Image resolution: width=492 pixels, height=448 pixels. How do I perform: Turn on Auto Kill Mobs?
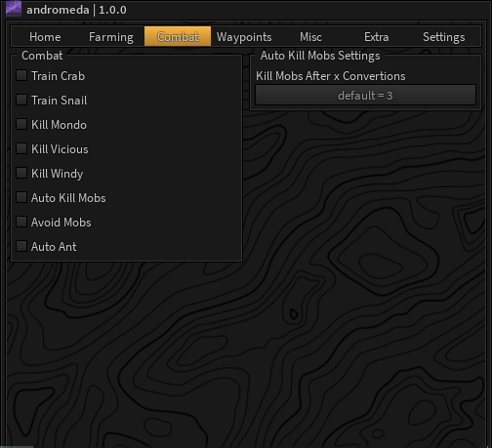(21, 197)
